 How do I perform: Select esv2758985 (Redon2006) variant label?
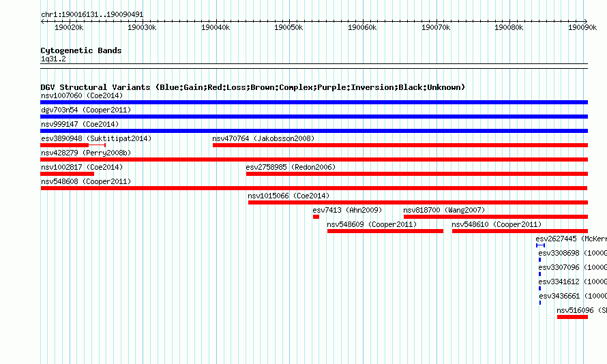(291, 167)
